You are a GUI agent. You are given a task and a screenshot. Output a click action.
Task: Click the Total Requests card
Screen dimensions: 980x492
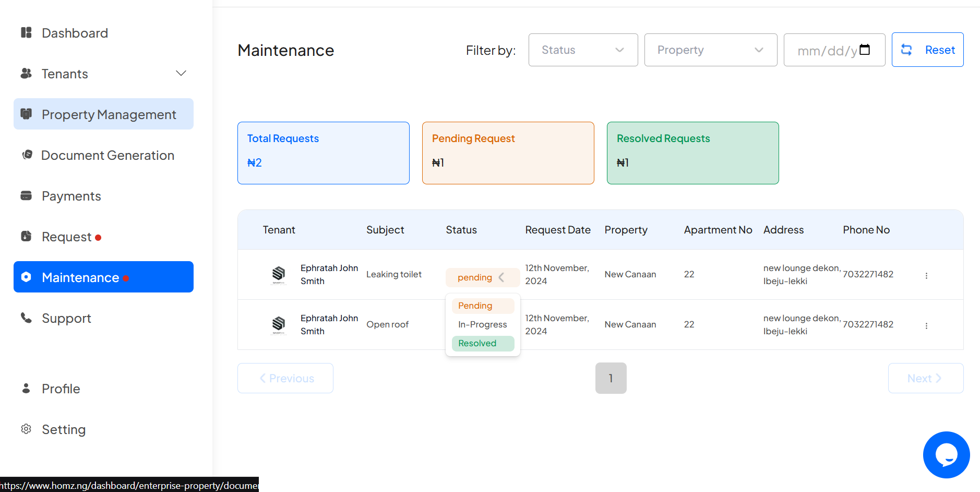point(323,153)
